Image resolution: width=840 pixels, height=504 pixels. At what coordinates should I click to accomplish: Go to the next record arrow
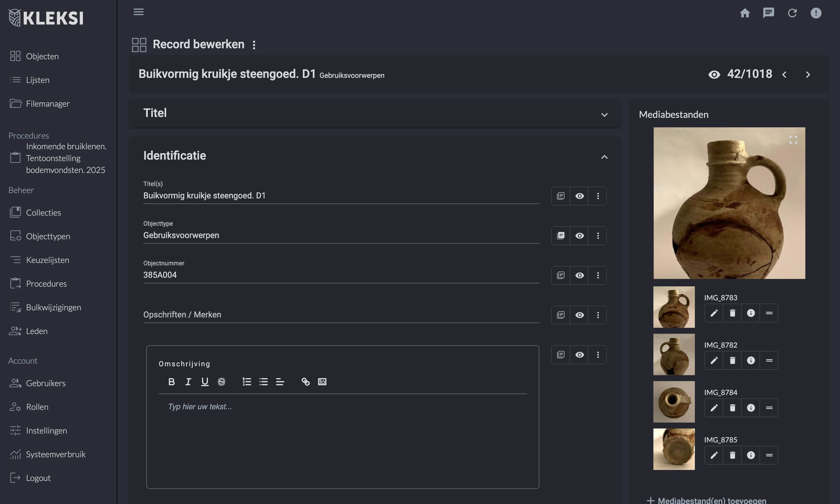(x=808, y=75)
